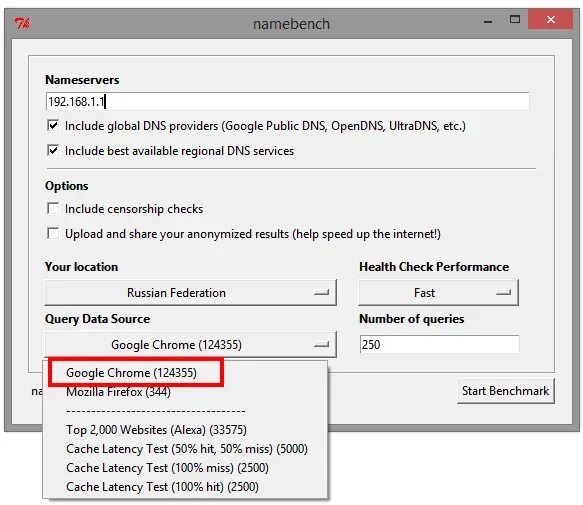Click the namebench Tk feather icon
This screenshot has height=505, width=583.
(23, 23)
